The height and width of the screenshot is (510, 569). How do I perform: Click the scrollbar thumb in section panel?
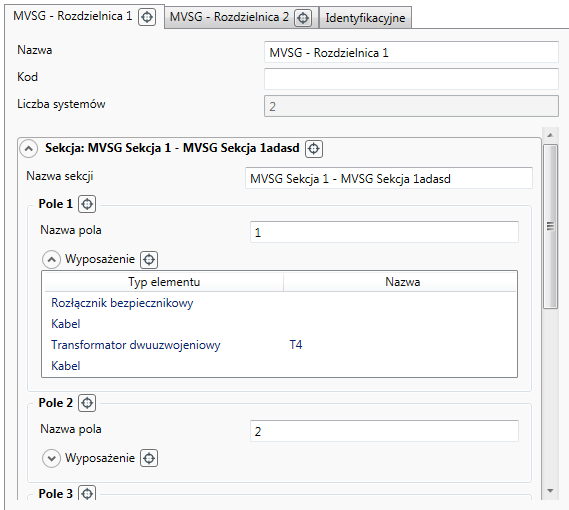tap(550, 226)
